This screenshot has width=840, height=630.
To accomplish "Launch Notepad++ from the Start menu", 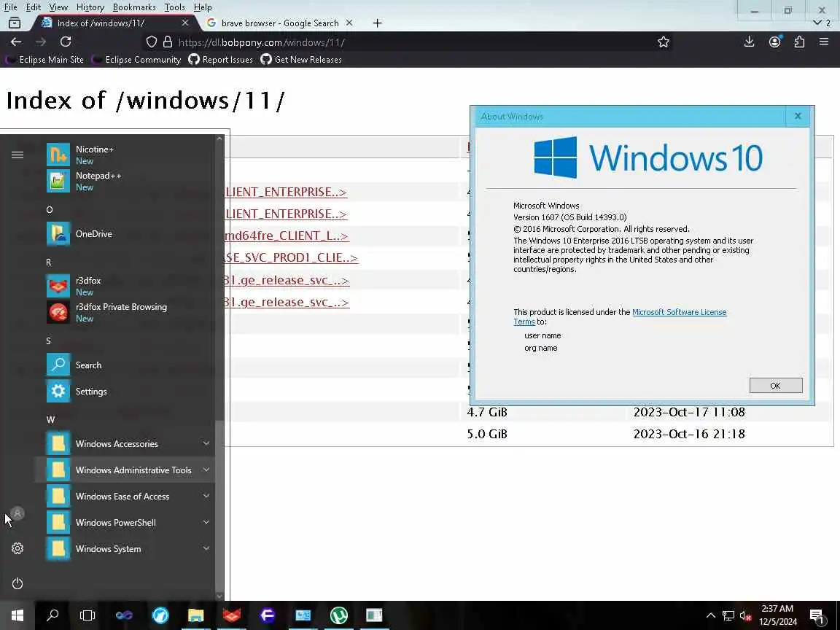I will pyautogui.click(x=124, y=181).
